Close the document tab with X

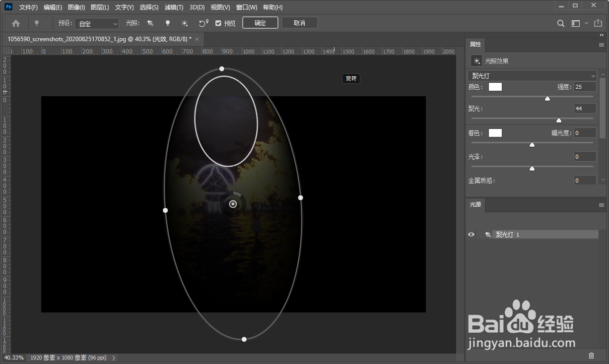click(197, 39)
